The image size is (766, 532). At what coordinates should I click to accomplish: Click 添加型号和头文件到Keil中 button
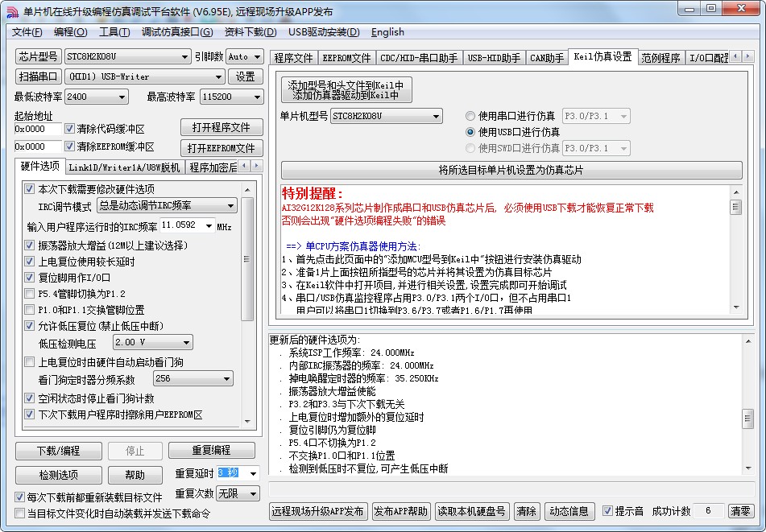coord(346,90)
